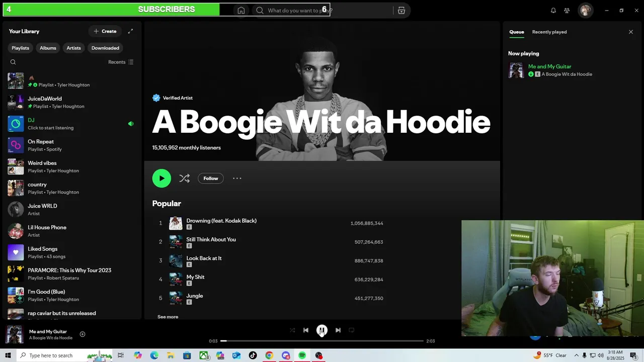Open the country playlist
The width and height of the screenshot is (644, 362).
(71, 188)
